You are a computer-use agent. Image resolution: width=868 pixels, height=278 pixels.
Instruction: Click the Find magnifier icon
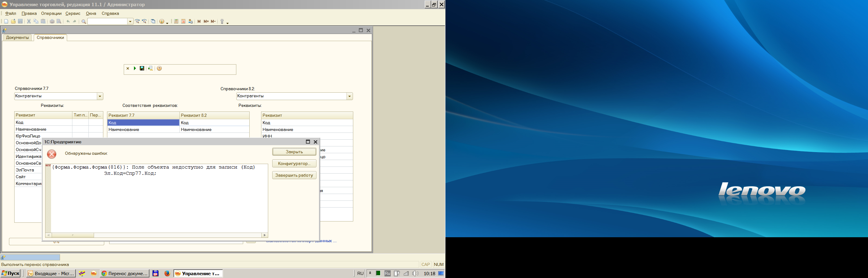84,22
